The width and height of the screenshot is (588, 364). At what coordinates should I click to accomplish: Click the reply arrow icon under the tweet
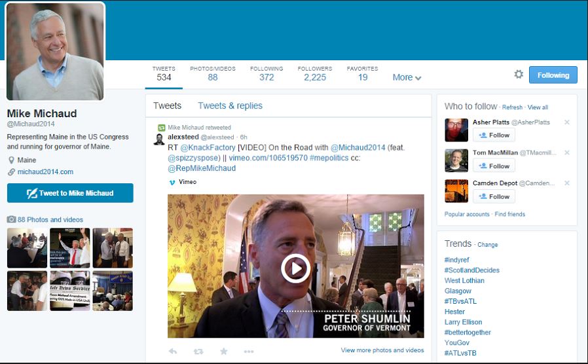coord(173,352)
